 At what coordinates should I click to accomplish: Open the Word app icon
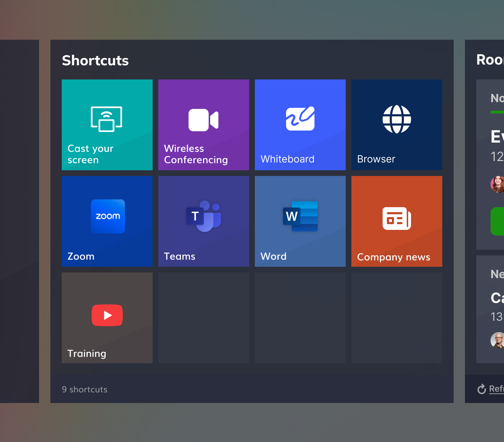click(300, 216)
